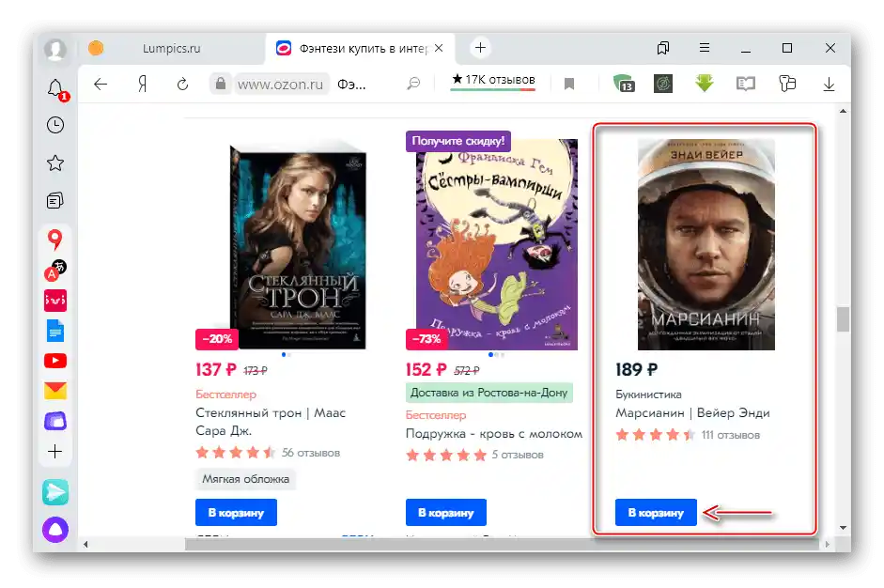Viewport: 884px width, 588px height.
Task: Add a new sidebar app
Action: (x=55, y=452)
